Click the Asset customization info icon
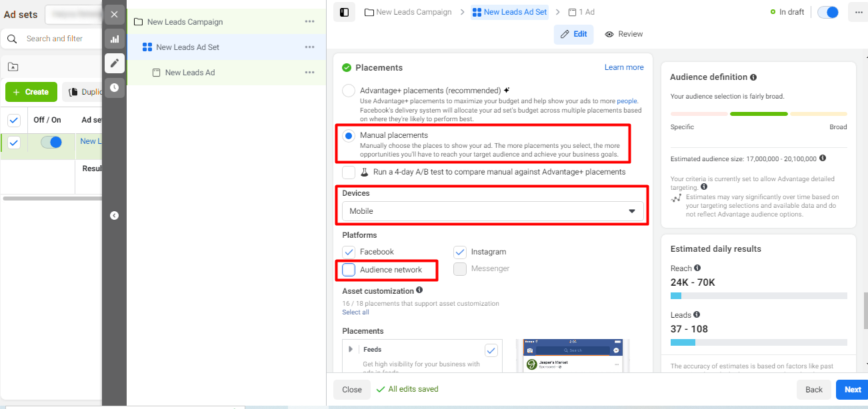The width and height of the screenshot is (868, 409). coord(419,290)
